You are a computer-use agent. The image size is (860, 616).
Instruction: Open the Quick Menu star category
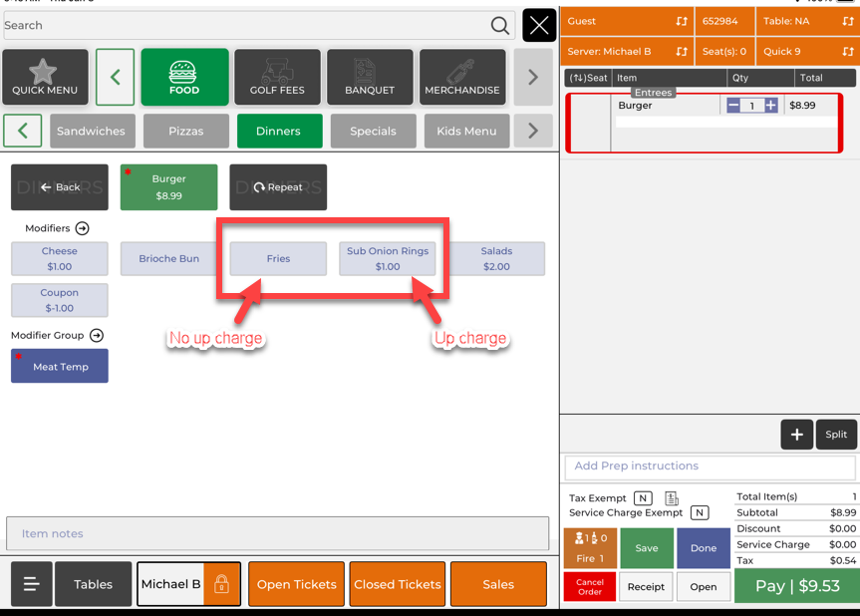tap(45, 77)
